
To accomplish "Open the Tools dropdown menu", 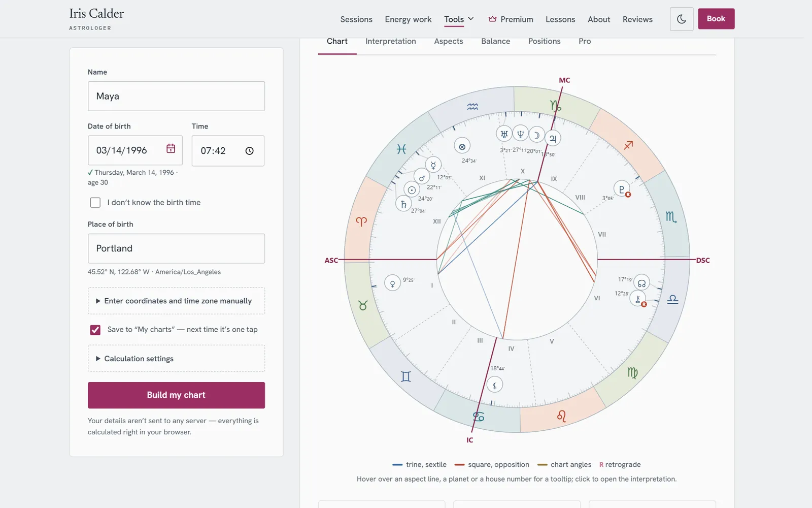I will [459, 19].
